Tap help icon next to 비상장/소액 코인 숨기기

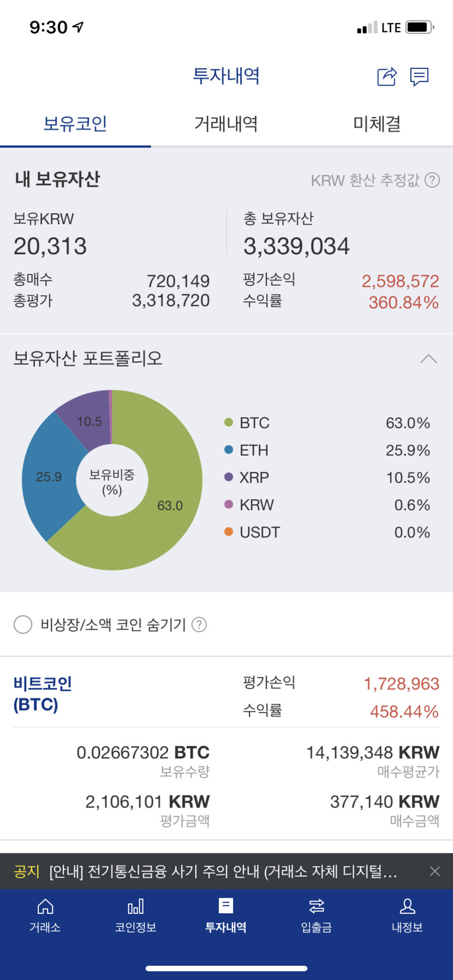[x=200, y=624]
